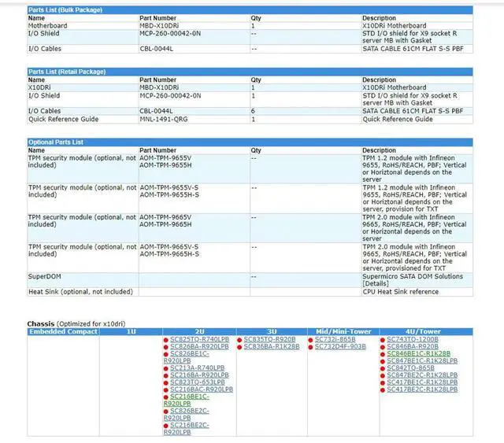Screen dimensions: 504x443
Task: Click the red bullet beside SC835TQ-R920B
Action: (x=239, y=340)
